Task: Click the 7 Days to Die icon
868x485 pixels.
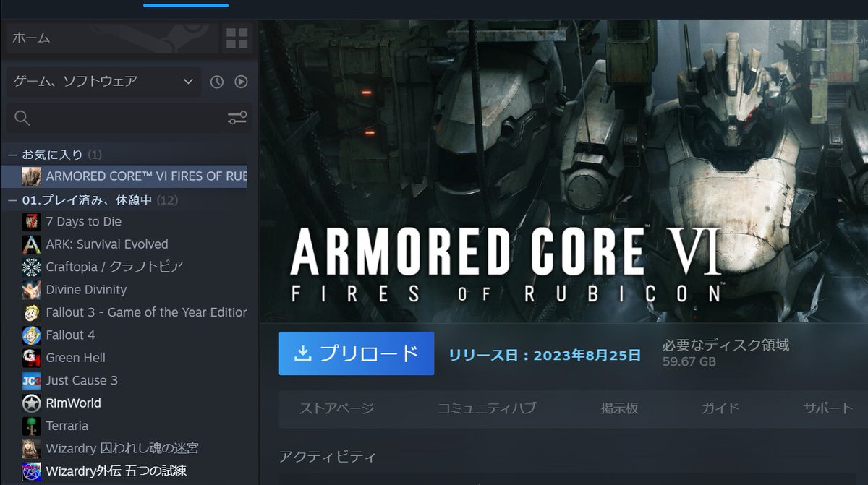Action: click(x=32, y=221)
